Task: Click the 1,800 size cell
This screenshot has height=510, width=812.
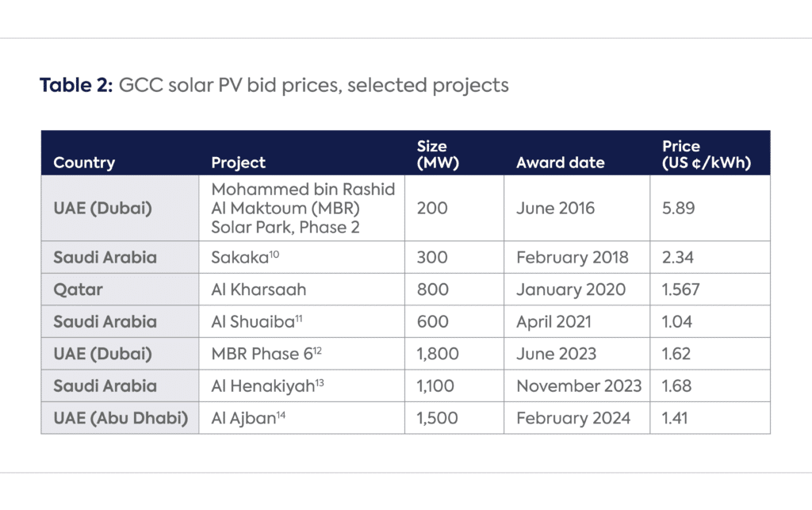Action: [454, 354]
